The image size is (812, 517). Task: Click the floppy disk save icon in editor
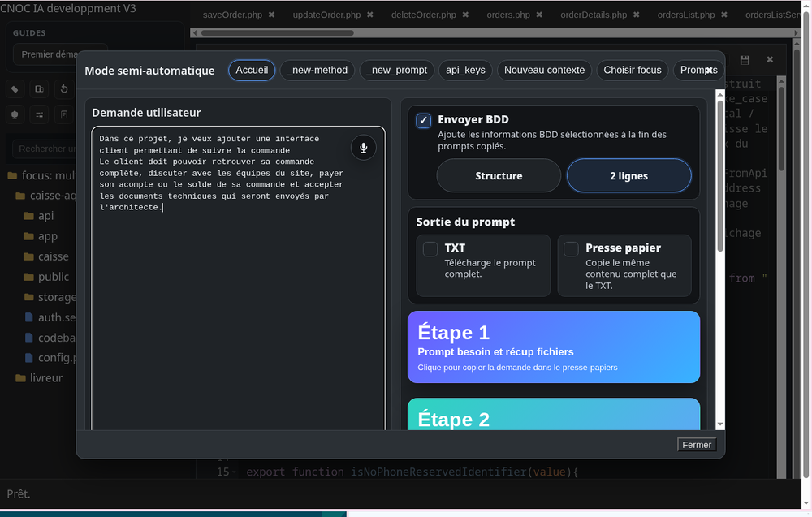coord(745,60)
